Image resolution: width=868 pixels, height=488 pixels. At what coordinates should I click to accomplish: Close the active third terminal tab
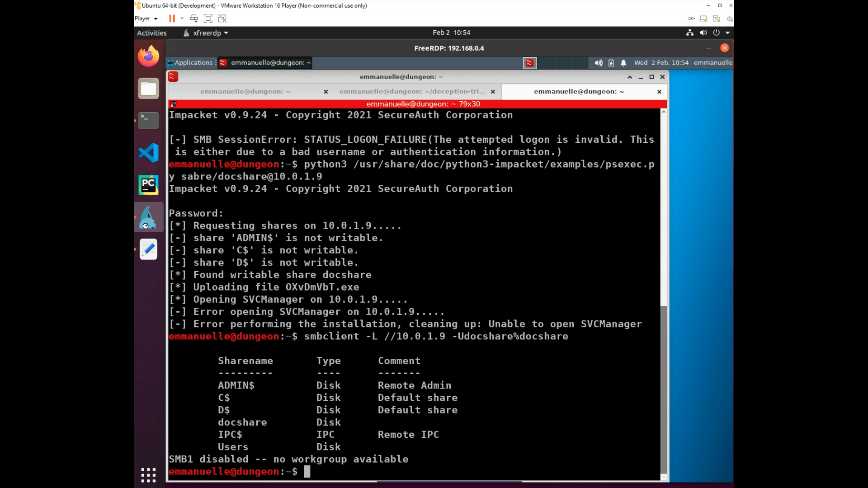coord(660,92)
